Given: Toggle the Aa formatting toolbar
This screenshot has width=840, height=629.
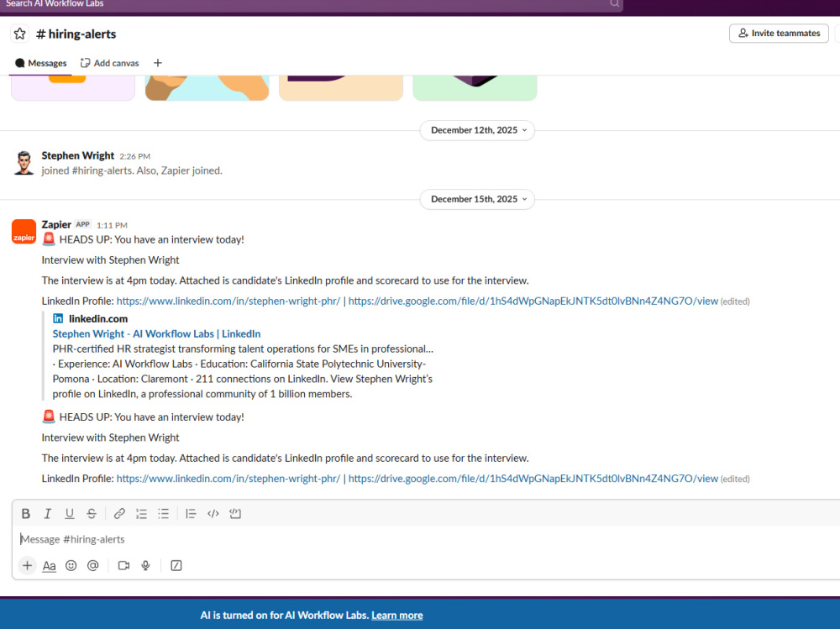Looking at the screenshot, I should tap(50, 566).
